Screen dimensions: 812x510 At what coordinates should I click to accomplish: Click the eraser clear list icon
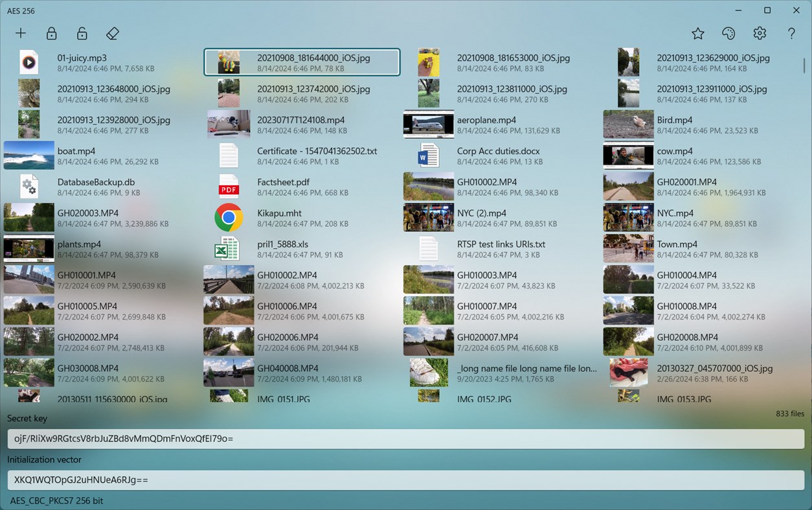coord(113,34)
